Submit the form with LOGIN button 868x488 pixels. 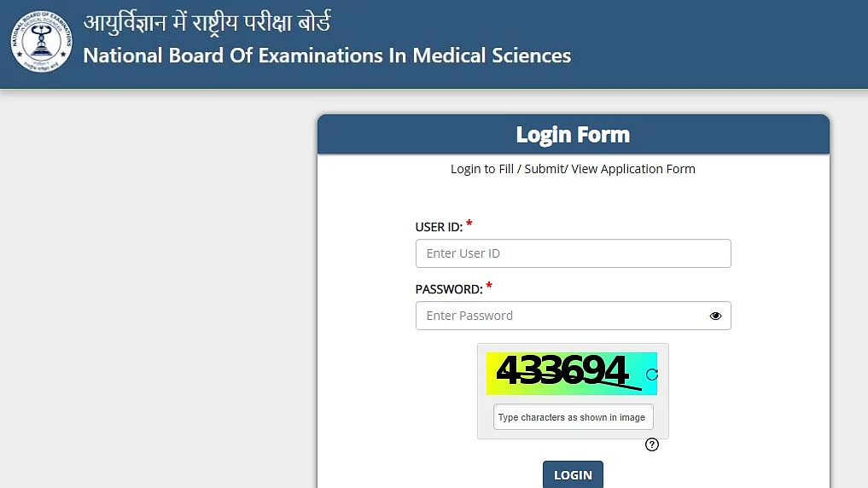pyautogui.click(x=573, y=474)
